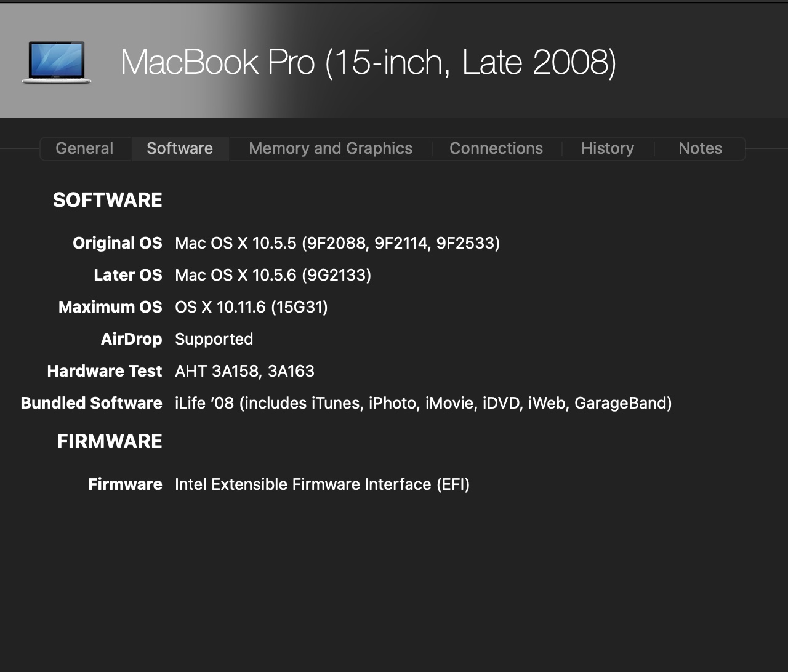The width and height of the screenshot is (788, 672).
Task: Click the SOFTWARE section heading
Action: (108, 200)
